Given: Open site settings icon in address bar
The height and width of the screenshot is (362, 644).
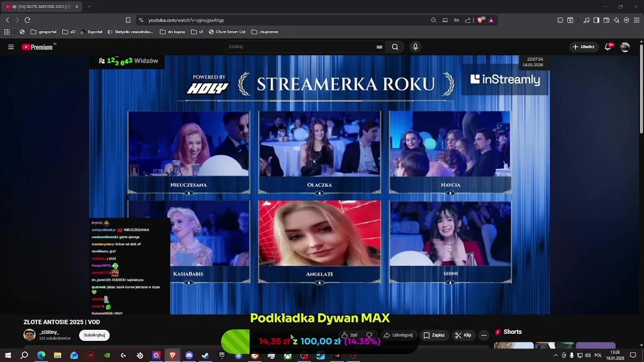Looking at the screenshot, I should point(141,20).
